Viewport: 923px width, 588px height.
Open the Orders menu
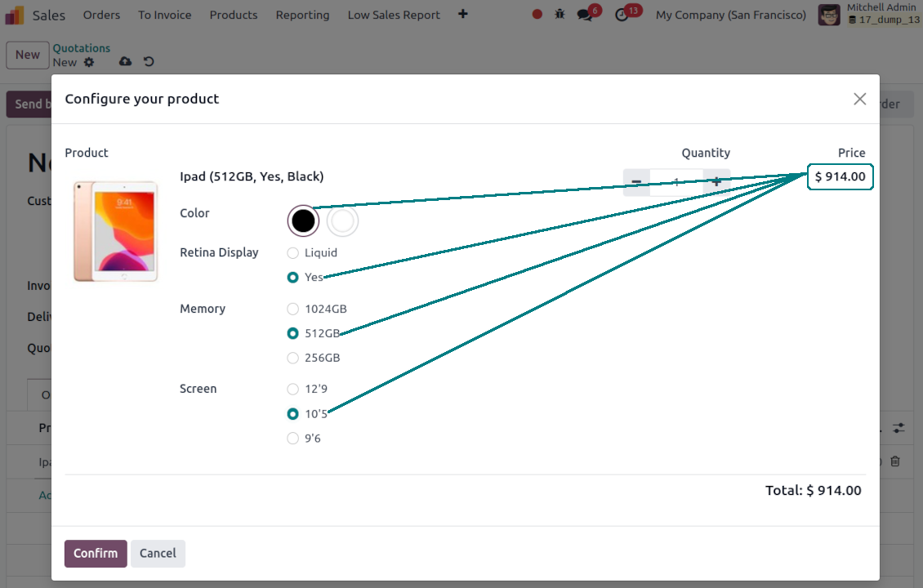(101, 15)
